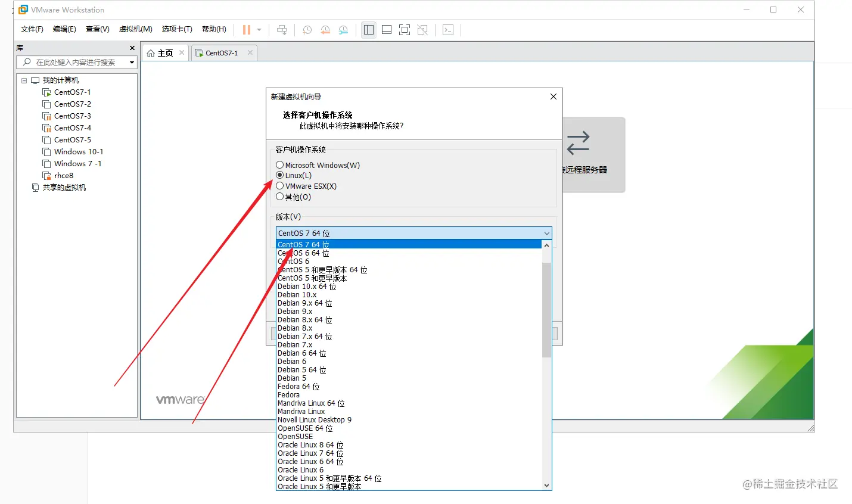Open the 文件(F) menu

32,29
